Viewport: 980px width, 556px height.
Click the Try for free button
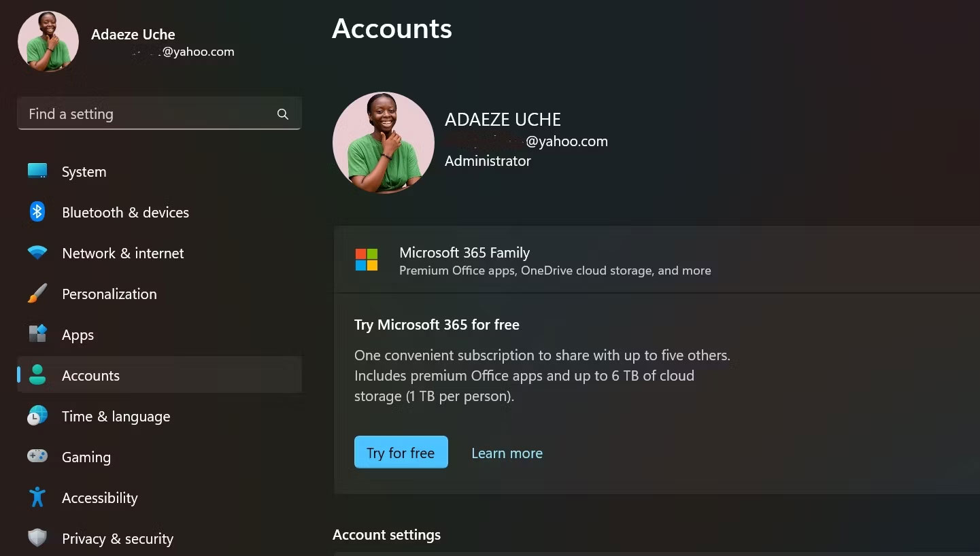tap(401, 452)
